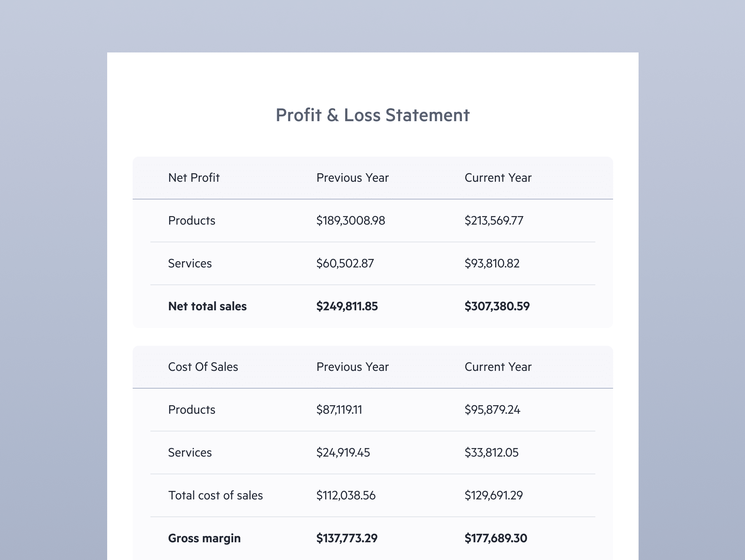
Task: Select the $95,879.24 cell
Action: (492, 410)
